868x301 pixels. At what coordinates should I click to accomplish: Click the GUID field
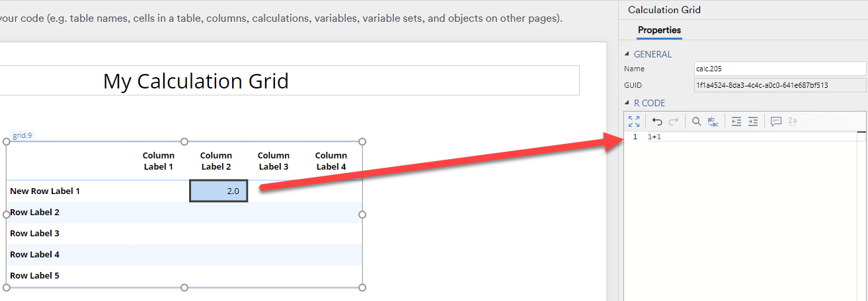tap(779, 85)
